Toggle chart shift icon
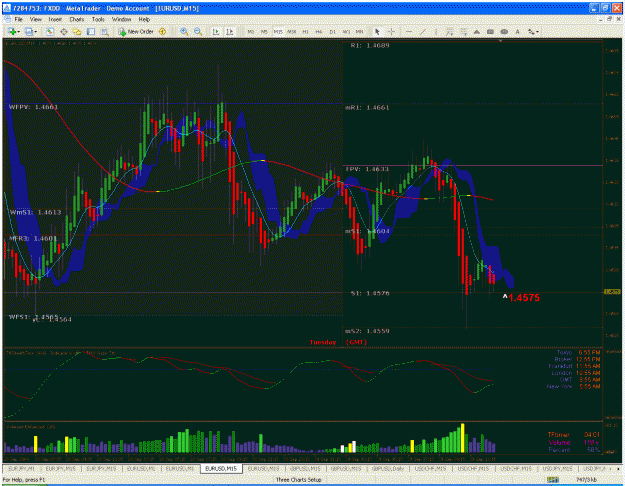This screenshot has width=625, height=486. [230, 31]
